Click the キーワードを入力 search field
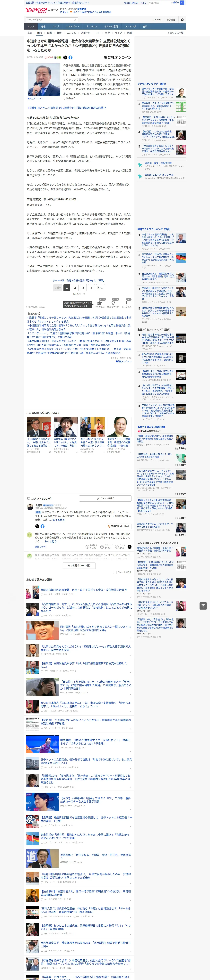The height and width of the screenshot is (980, 210). pos(49,20)
